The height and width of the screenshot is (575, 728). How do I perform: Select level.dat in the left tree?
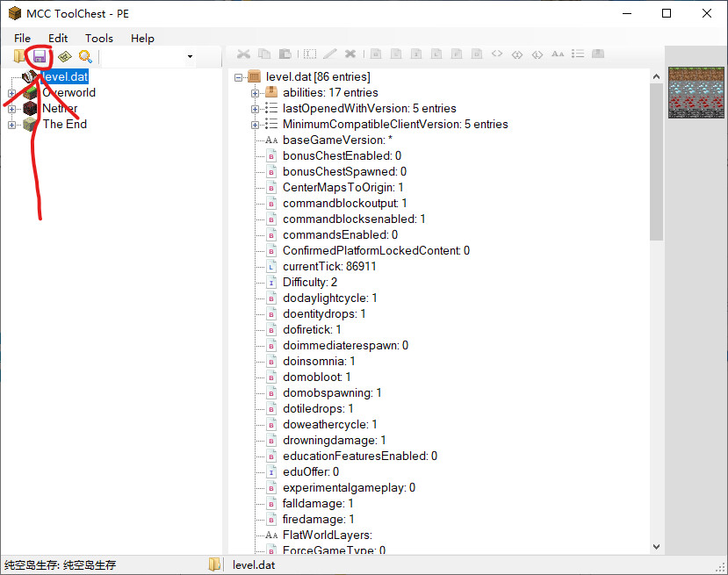coord(64,76)
